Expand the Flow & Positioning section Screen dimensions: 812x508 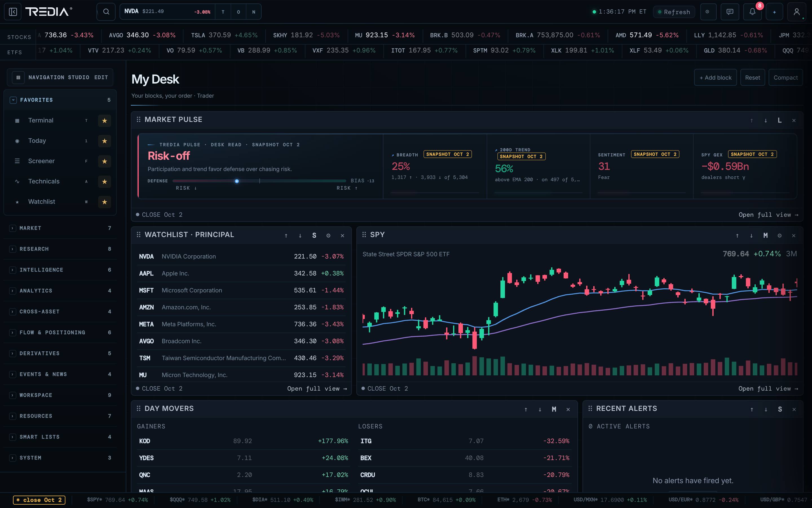pos(60,333)
